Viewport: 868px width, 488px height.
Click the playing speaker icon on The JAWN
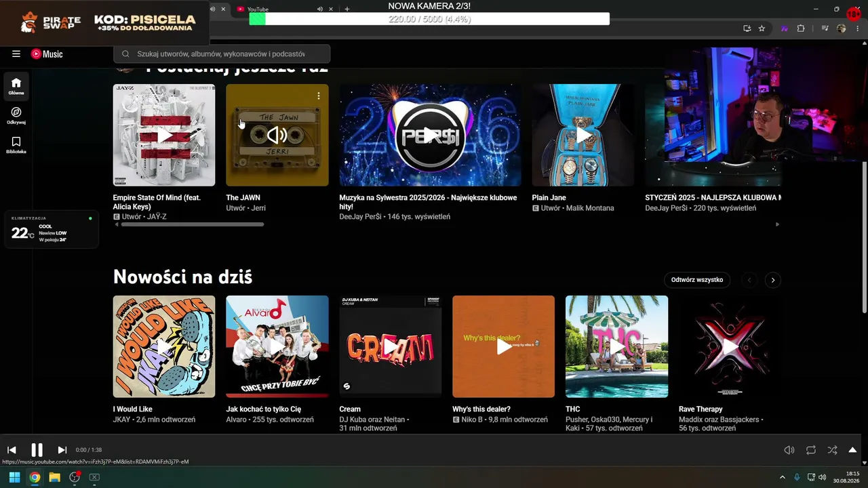pyautogui.click(x=277, y=135)
